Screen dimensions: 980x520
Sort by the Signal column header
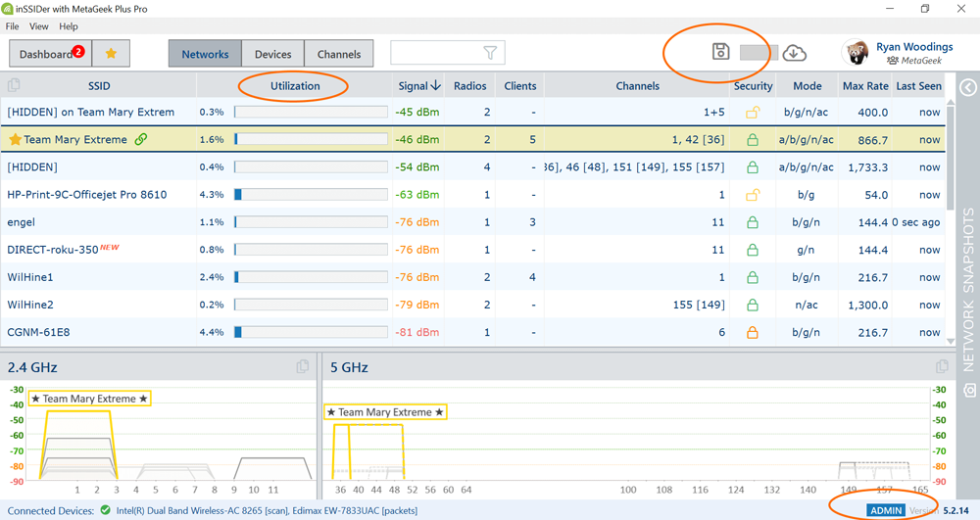click(419, 86)
